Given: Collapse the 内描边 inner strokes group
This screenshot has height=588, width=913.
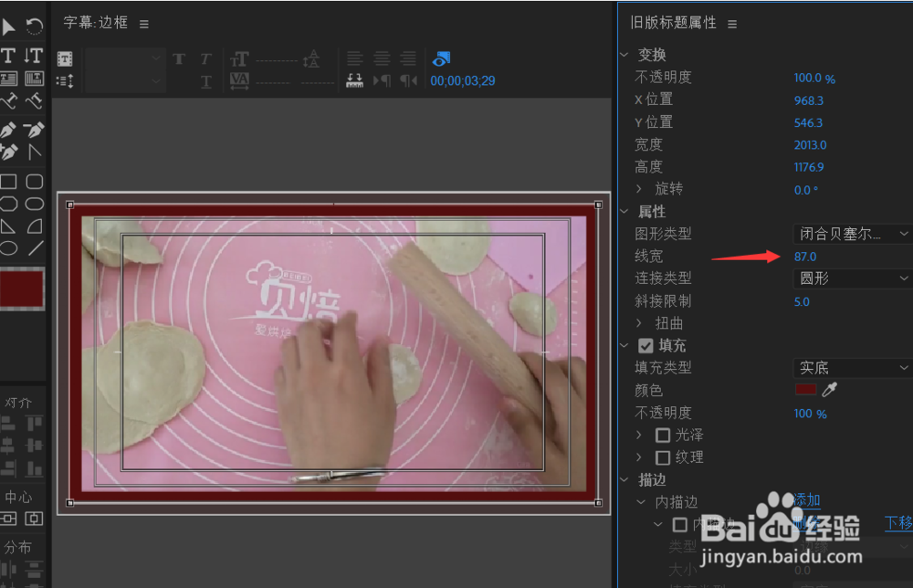Looking at the screenshot, I should point(641,502).
